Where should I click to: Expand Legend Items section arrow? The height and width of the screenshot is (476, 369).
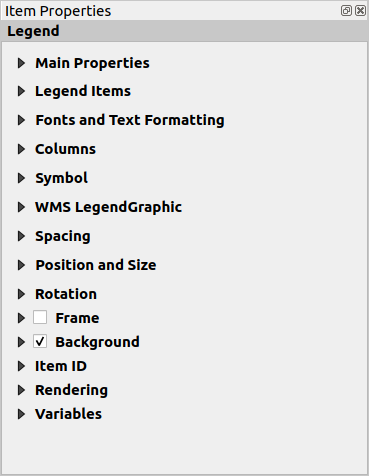pyautogui.click(x=21, y=91)
